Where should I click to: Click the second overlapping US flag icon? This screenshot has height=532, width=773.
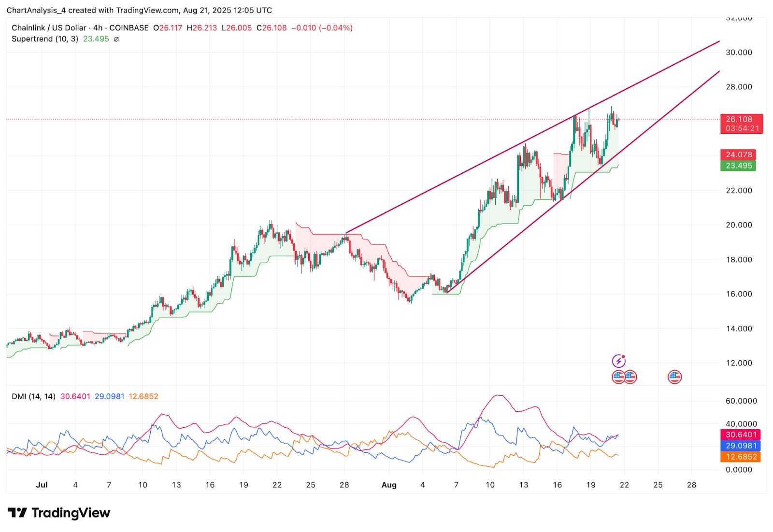630,377
